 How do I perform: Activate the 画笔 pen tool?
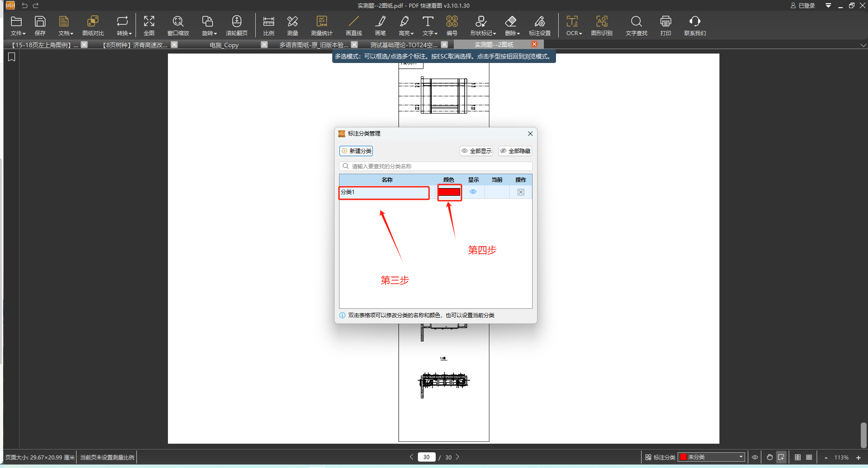tap(380, 26)
